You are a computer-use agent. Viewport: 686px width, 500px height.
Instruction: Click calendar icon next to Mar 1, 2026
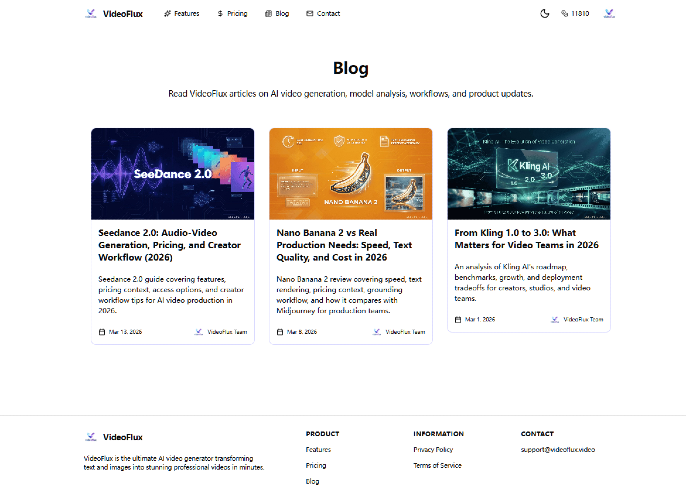pos(458,320)
